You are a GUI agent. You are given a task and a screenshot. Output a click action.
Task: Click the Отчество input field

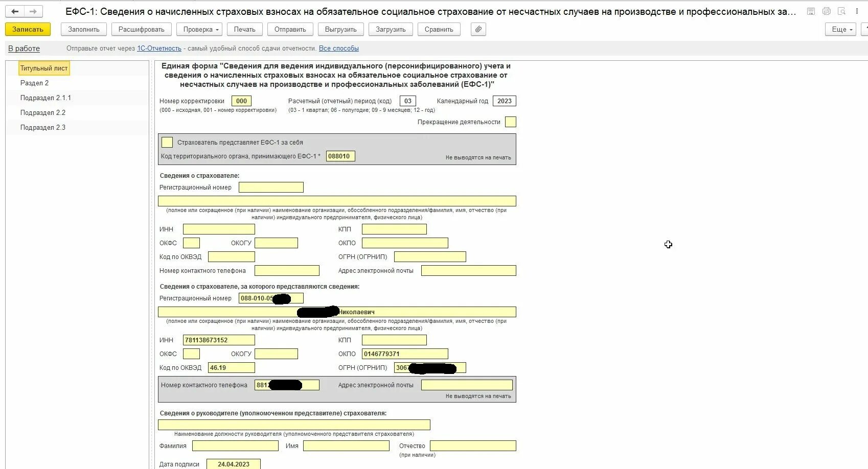click(473, 446)
